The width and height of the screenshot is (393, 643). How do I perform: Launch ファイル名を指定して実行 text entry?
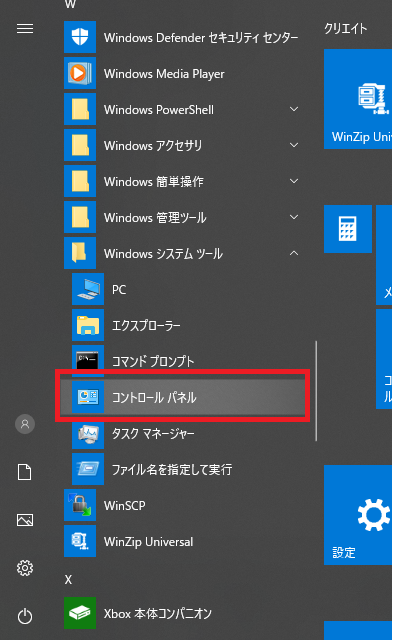[172, 470]
